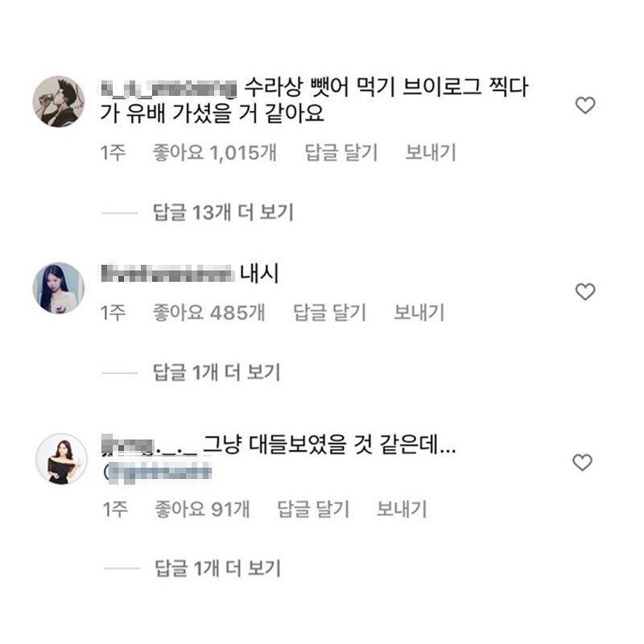Expand '답글 1개 더 보기' under the '내시' comment

point(216,372)
